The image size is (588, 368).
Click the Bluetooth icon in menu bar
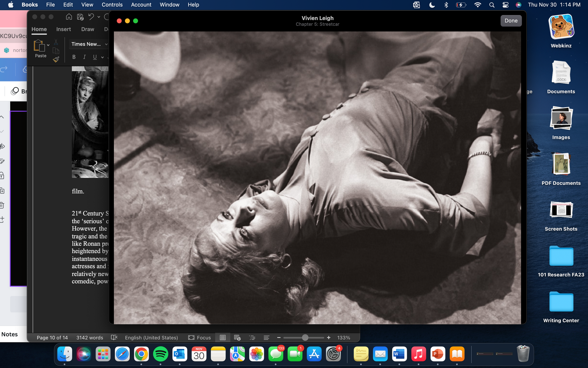coord(446,5)
